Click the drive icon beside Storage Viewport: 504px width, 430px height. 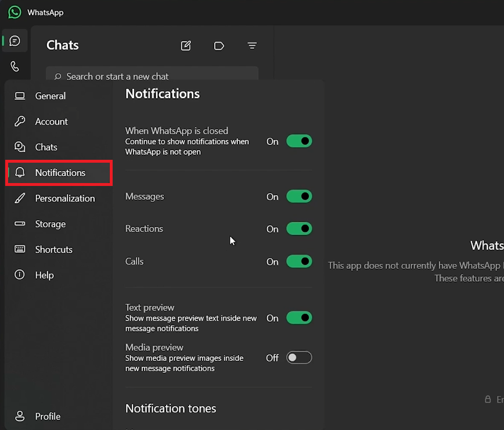pos(20,224)
